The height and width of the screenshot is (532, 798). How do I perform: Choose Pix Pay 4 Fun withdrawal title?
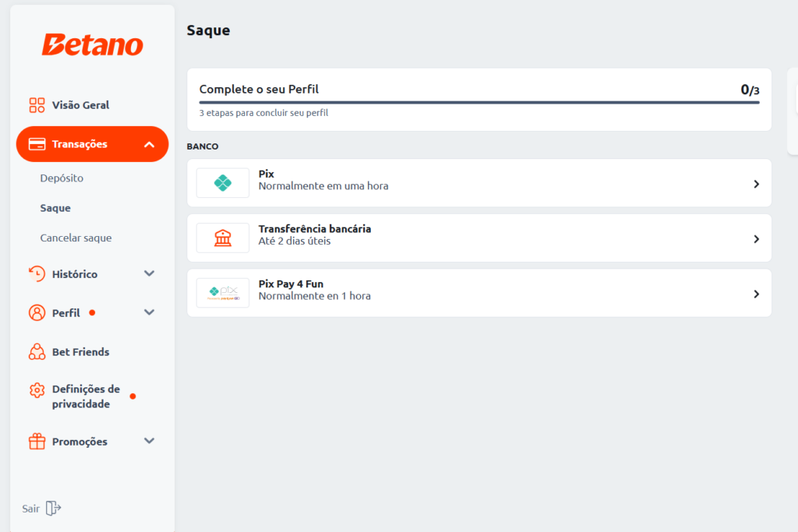point(291,284)
